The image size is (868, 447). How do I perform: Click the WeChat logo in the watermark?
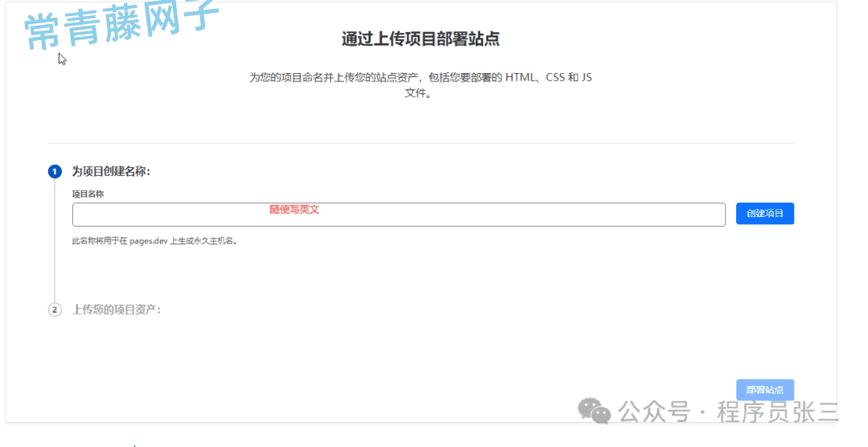point(596,411)
